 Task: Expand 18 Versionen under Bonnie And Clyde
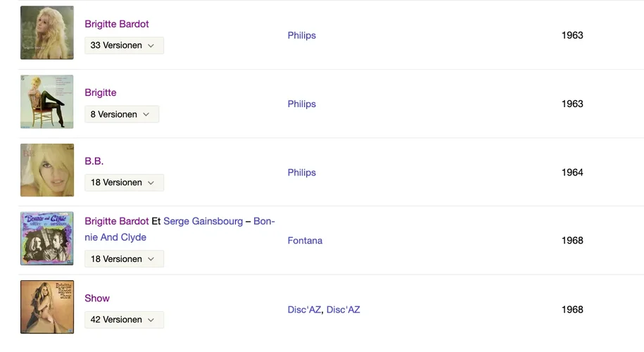pos(124,259)
